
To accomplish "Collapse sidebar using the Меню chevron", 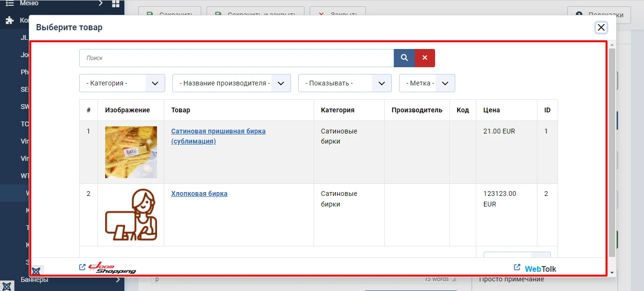I will 100,3.
